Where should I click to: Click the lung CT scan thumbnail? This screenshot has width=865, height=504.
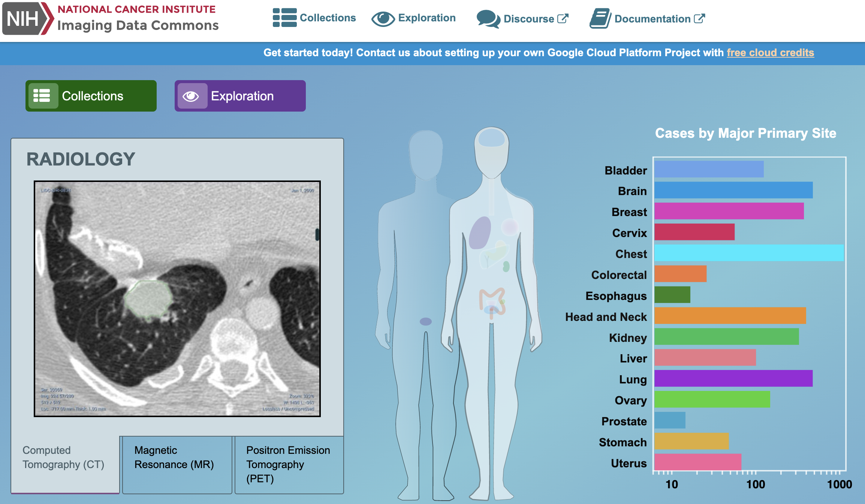[x=177, y=299]
